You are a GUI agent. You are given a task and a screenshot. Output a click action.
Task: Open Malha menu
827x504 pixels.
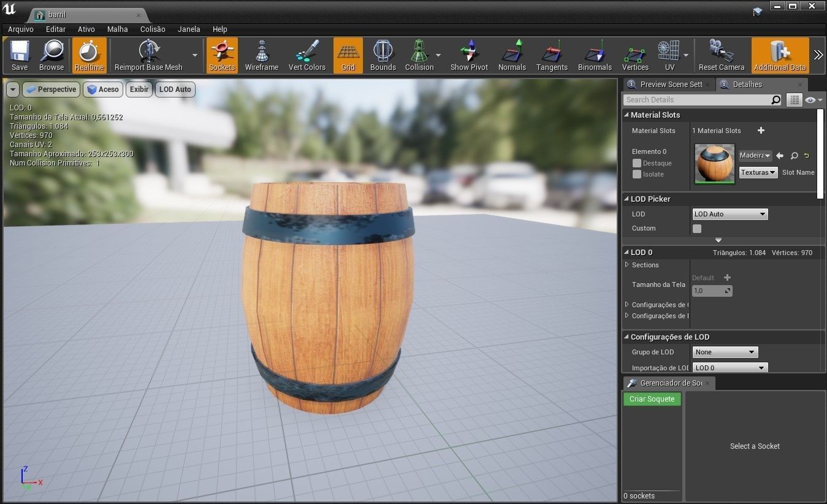[118, 29]
